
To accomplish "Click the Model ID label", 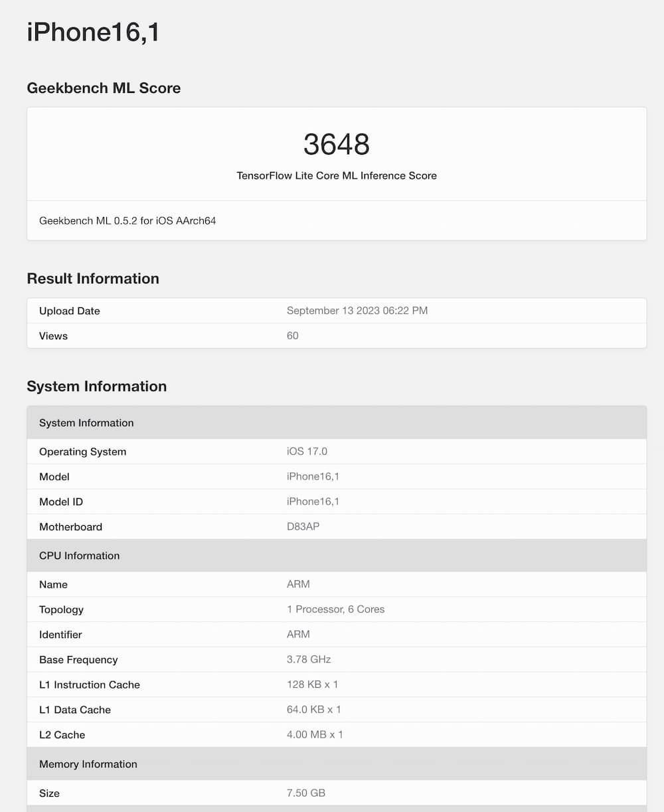I will click(x=61, y=502).
